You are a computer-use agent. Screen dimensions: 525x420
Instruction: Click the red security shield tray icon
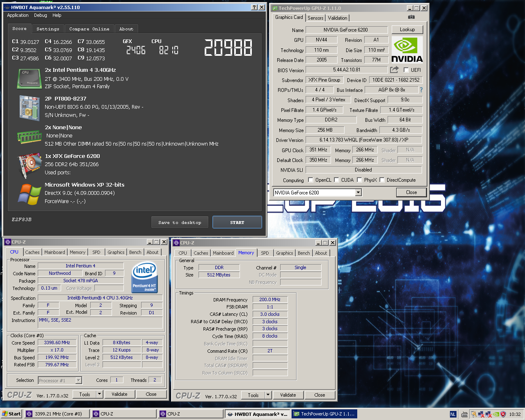(503, 414)
